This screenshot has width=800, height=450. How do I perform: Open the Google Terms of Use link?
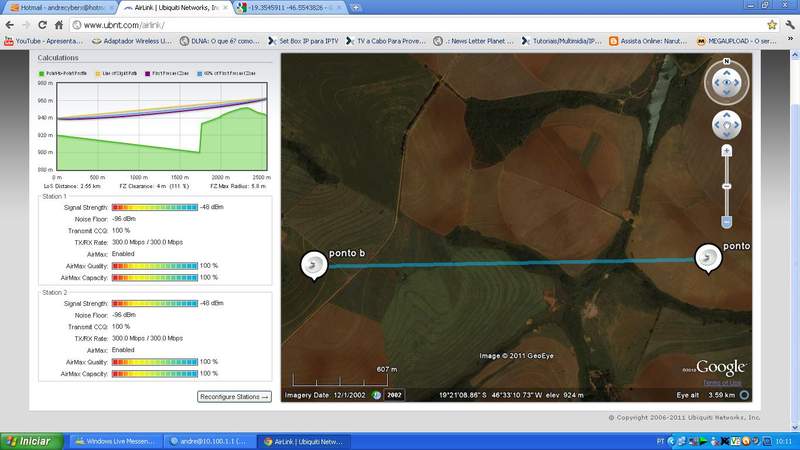pos(722,383)
